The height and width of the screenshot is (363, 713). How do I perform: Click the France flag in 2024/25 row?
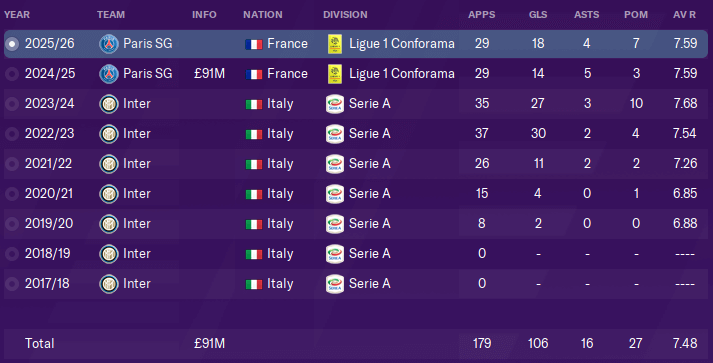coord(254,74)
